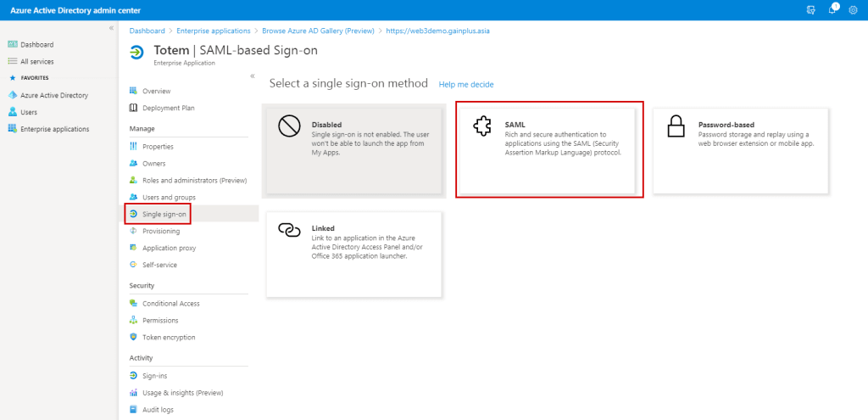Collapse the application menu pane chevron
868x420 pixels.
coord(253,76)
